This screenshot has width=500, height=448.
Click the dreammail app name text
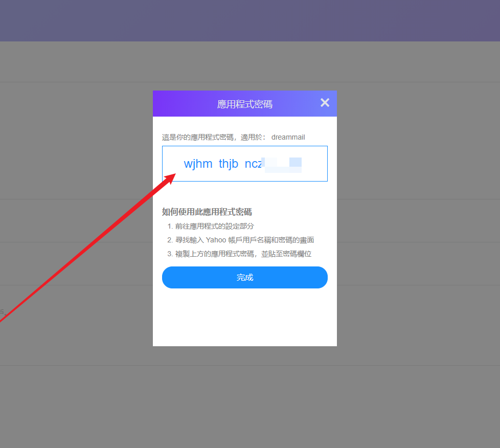click(288, 137)
